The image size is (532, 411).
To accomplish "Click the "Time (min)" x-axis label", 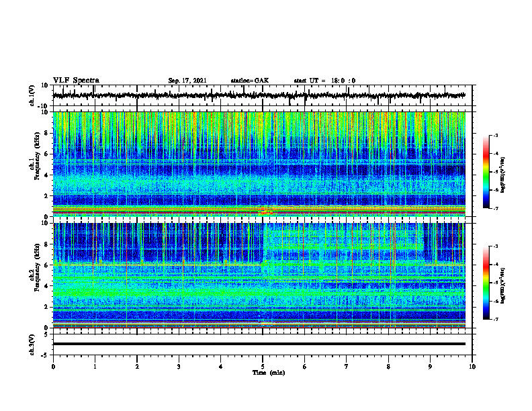I will point(269,373).
